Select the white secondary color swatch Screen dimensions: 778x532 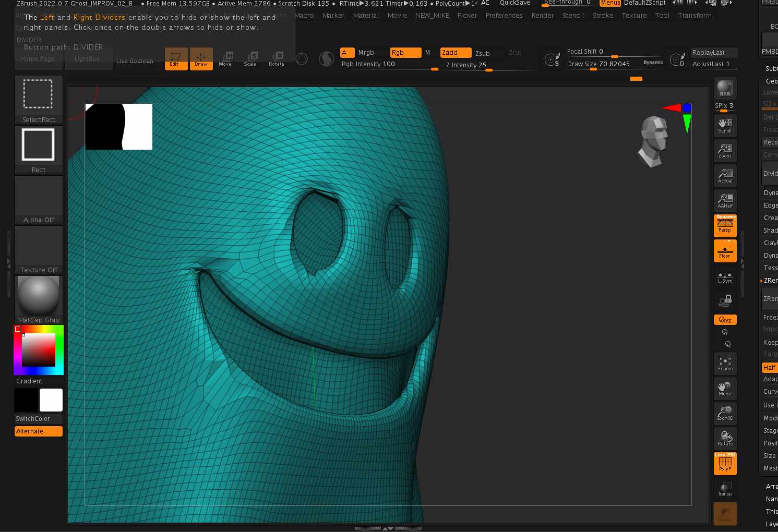click(x=51, y=400)
